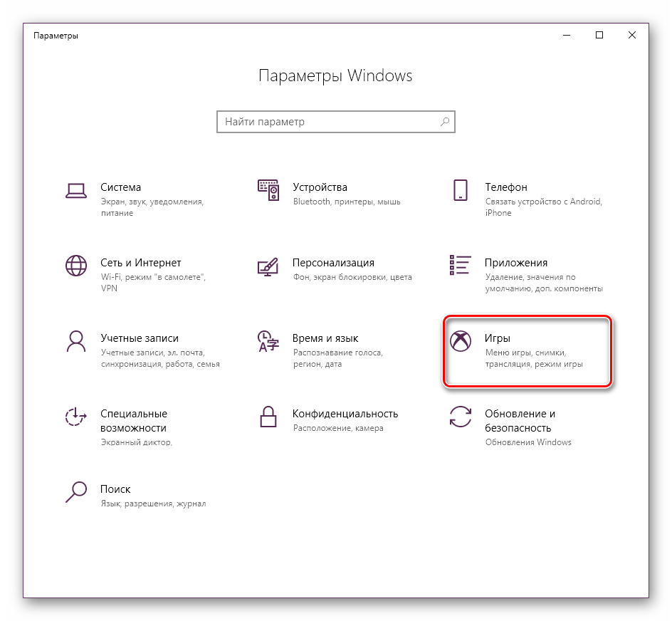Select the Обновление и безопасность refresh-arrows icon
The width and height of the screenshot is (672, 621).
click(460, 417)
